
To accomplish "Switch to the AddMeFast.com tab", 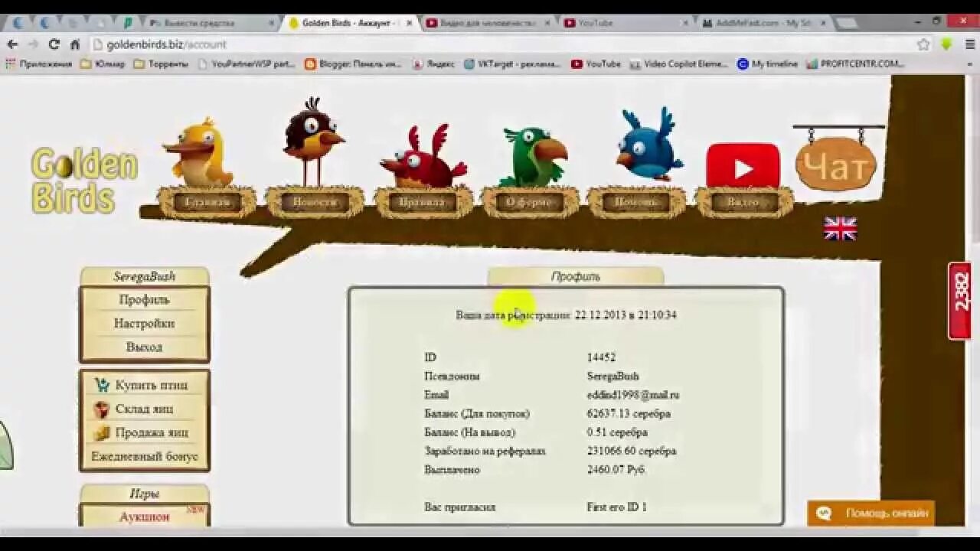I will 763,23.
